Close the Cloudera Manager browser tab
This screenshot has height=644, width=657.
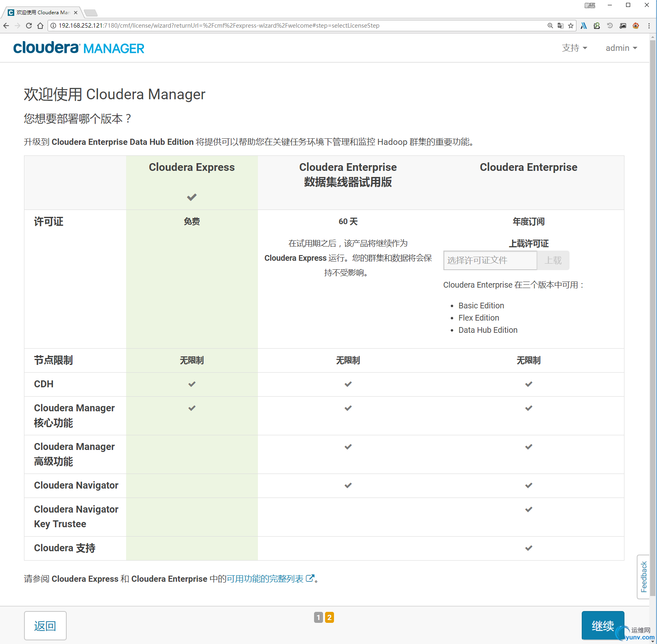[x=76, y=13]
